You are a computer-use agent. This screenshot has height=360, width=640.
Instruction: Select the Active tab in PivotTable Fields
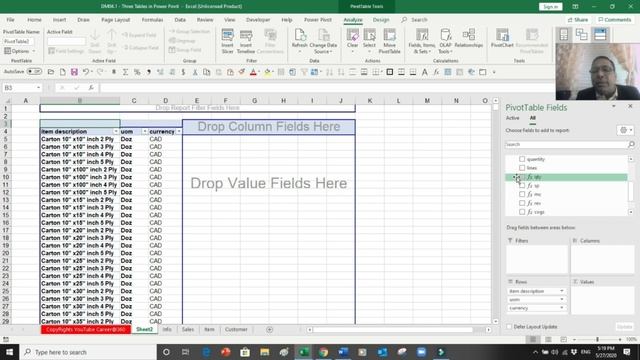point(513,118)
